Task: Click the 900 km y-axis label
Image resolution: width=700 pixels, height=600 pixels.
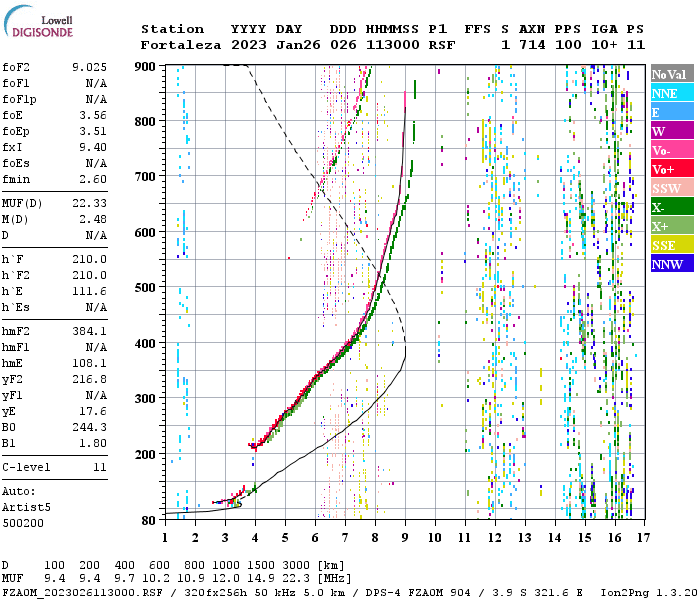Action: pos(145,67)
